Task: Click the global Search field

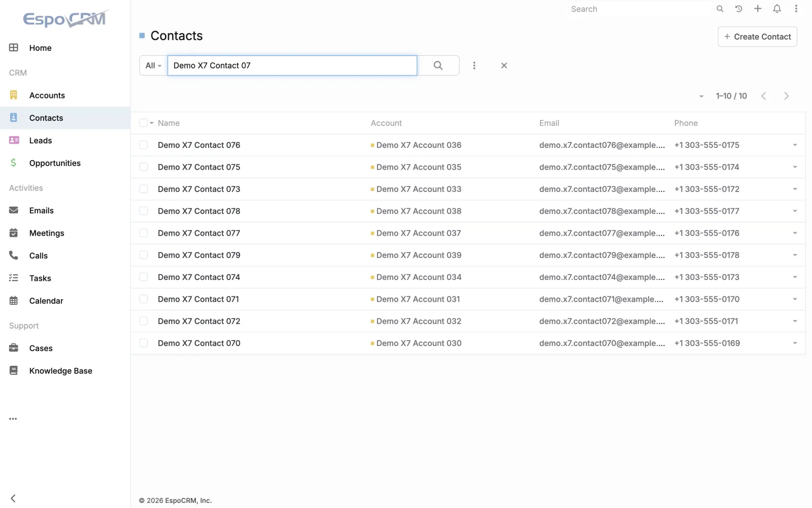Action: 639,9
